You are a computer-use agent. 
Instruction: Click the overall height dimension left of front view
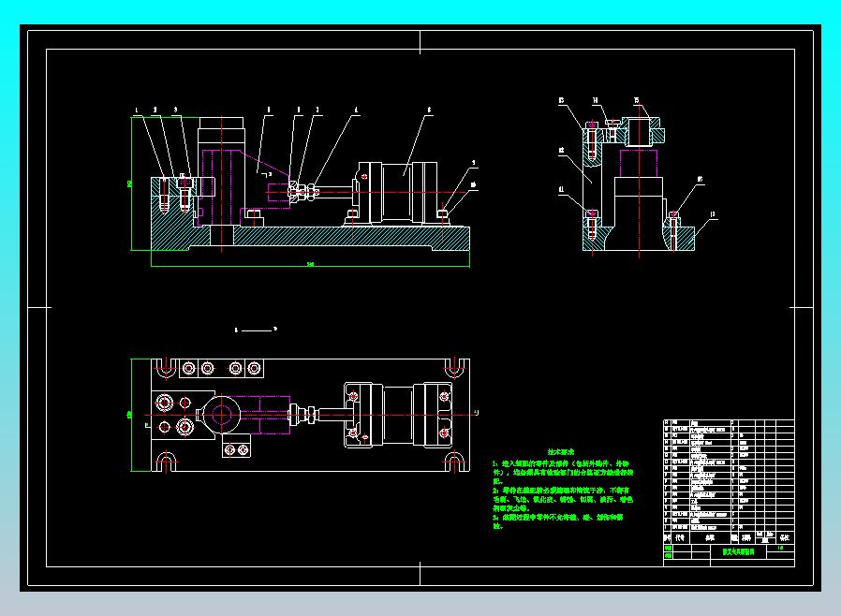129,183
